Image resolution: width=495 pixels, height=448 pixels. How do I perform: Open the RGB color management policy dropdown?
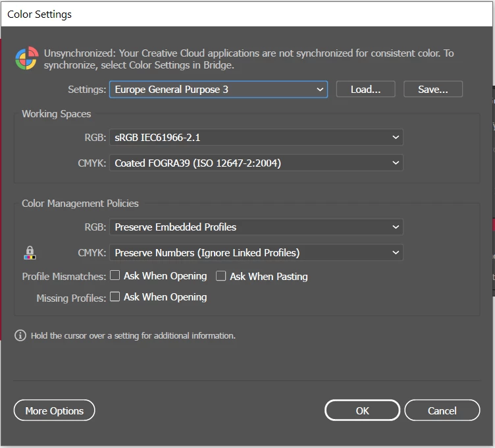[256, 227]
